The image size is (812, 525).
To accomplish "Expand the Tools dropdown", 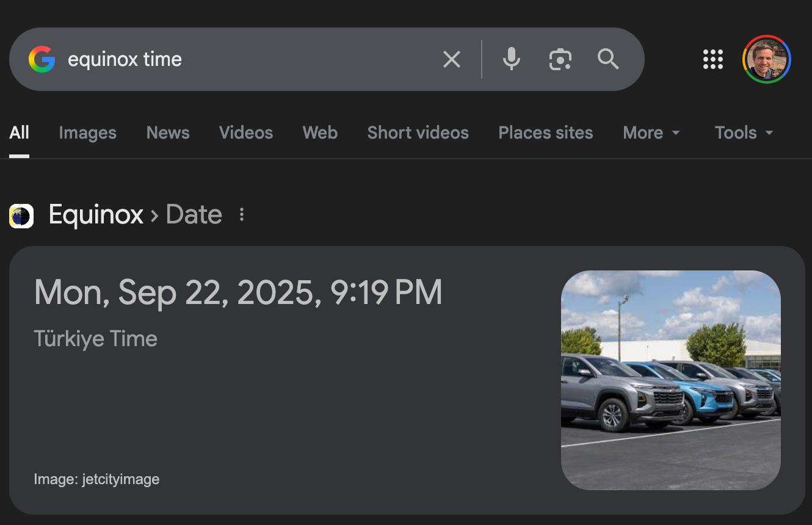I will point(744,132).
